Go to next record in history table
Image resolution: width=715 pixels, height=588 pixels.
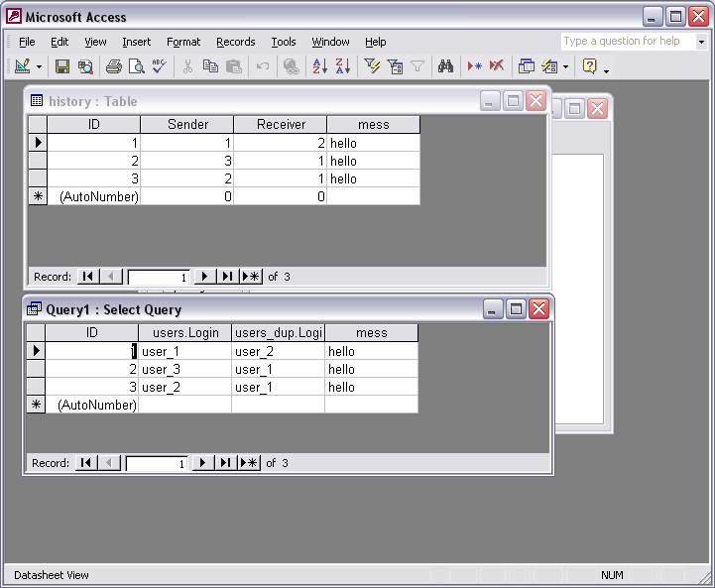coord(205,277)
